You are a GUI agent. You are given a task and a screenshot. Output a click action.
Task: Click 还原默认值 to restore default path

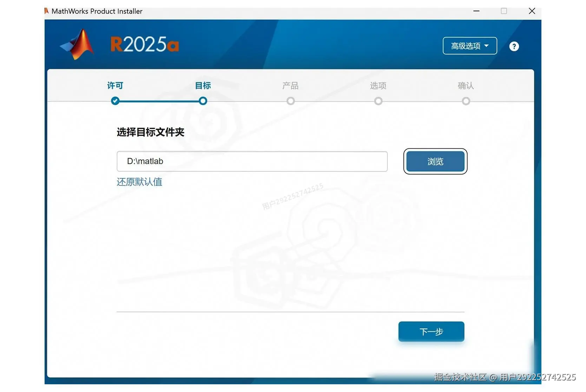(139, 182)
